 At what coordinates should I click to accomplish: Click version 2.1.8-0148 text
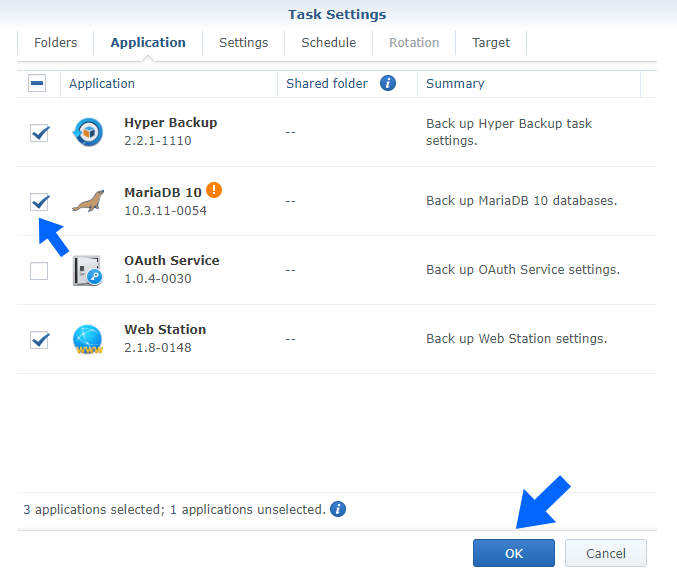158,348
